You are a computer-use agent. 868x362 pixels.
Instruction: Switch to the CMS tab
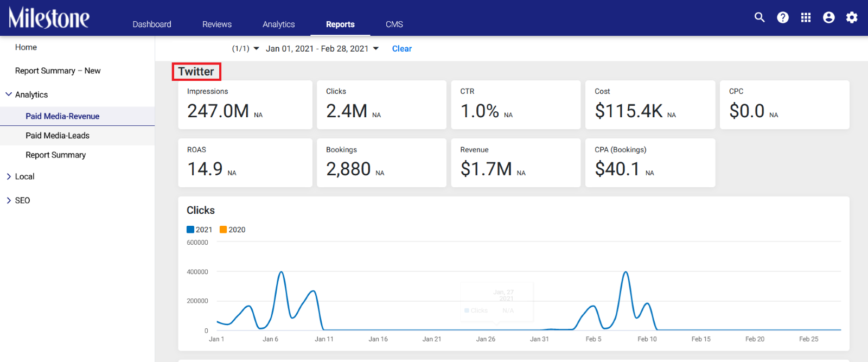(394, 24)
